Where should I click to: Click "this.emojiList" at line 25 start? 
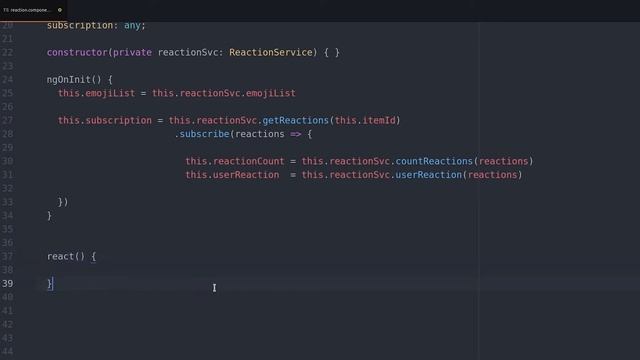(x=96, y=93)
